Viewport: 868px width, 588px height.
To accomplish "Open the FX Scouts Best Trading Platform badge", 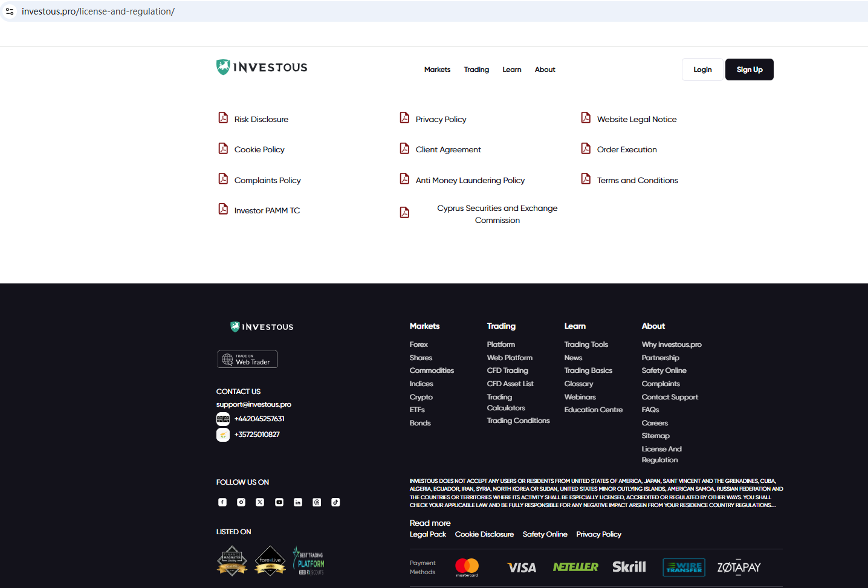I will pos(309,561).
